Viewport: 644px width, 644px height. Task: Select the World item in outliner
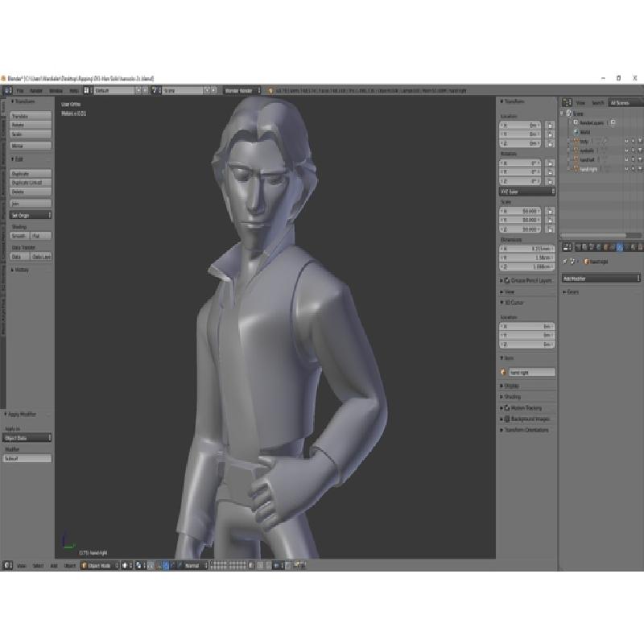tap(585, 132)
